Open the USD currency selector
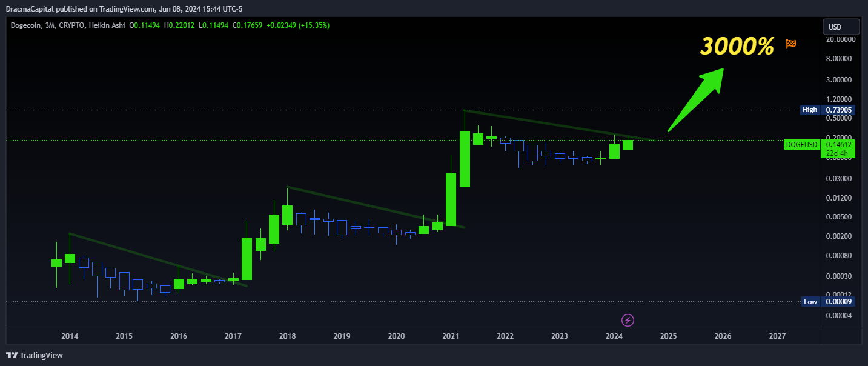The height and width of the screenshot is (366, 868). [x=841, y=27]
